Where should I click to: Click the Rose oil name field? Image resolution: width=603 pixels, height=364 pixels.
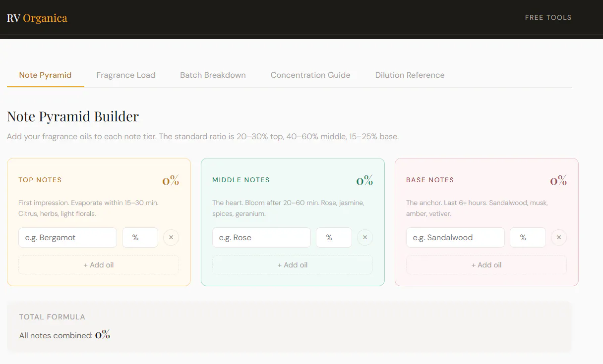pos(262,238)
